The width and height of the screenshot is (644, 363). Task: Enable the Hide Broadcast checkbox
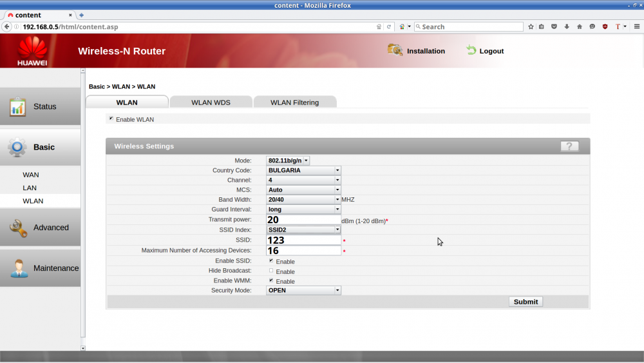270,271
